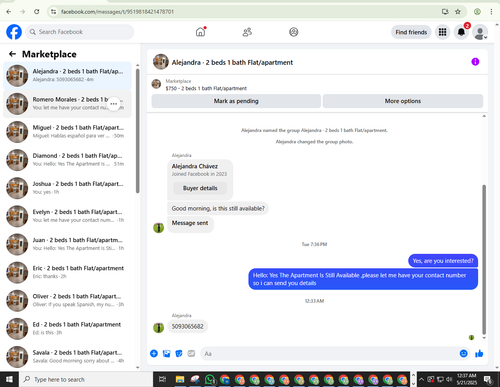
Task: Click the 5093065682 phone number message
Action: click(x=188, y=326)
